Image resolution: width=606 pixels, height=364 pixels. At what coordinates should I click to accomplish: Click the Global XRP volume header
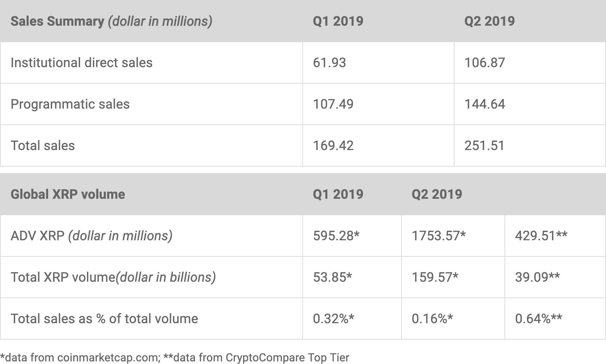click(68, 194)
